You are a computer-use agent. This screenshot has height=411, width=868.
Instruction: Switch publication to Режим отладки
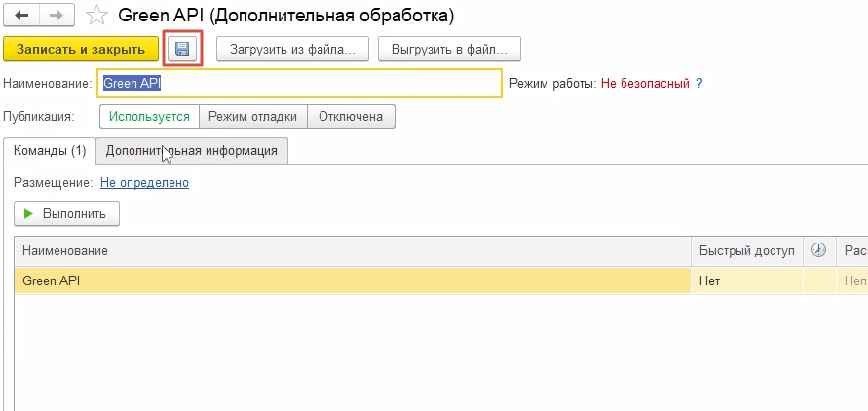(252, 116)
